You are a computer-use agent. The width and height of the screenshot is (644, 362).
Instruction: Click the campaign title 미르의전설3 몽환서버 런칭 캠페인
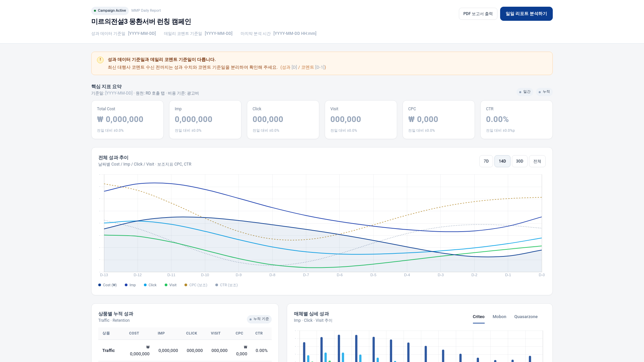(x=141, y=22)
